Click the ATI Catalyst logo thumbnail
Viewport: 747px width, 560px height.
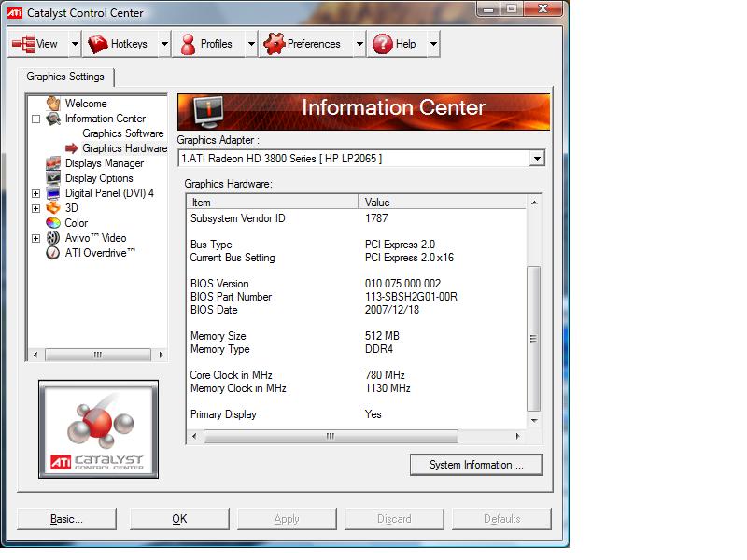point(99,429)
